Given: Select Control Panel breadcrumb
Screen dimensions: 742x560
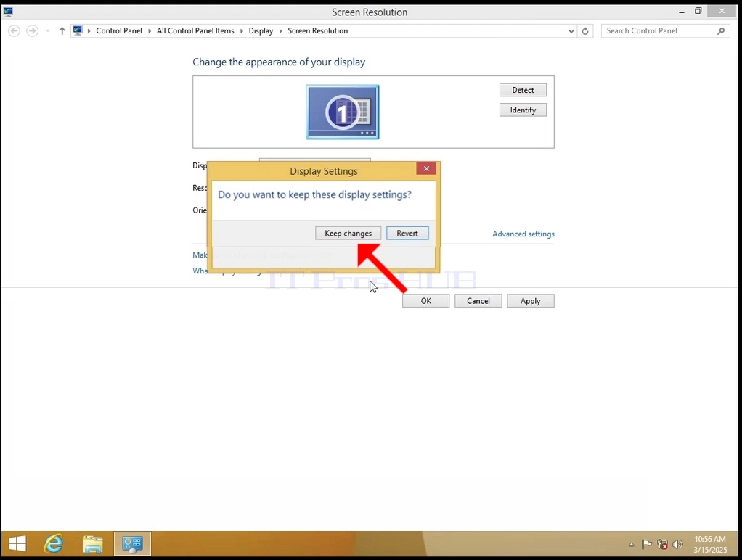Looking at the screenshot, I should (x=119, y=30).
